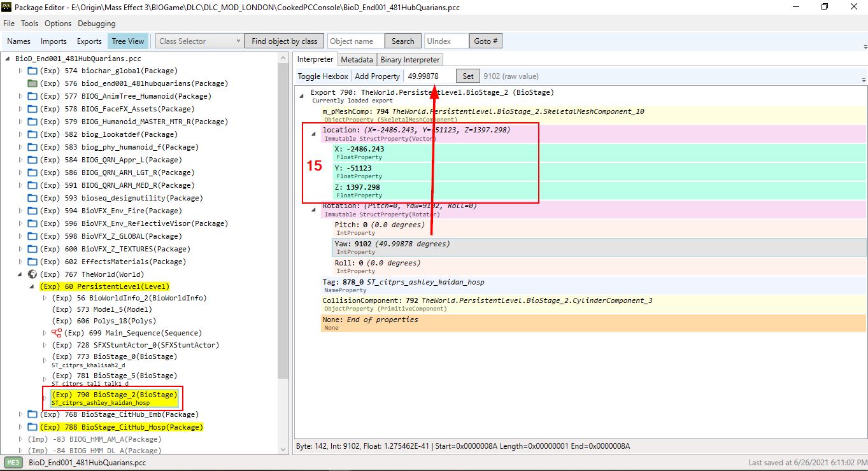Click the Search button
The width and height of the screenshot is (868, 471).
point(402,41)
